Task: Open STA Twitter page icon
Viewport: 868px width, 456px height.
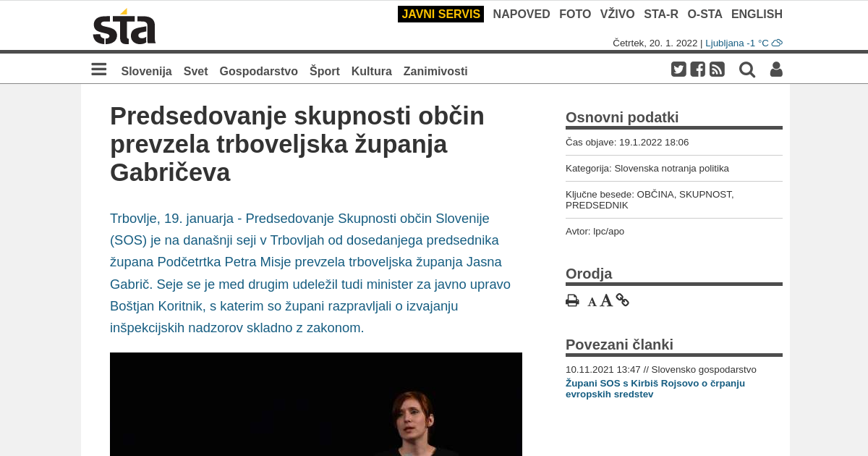Action: tap(678, 69)
